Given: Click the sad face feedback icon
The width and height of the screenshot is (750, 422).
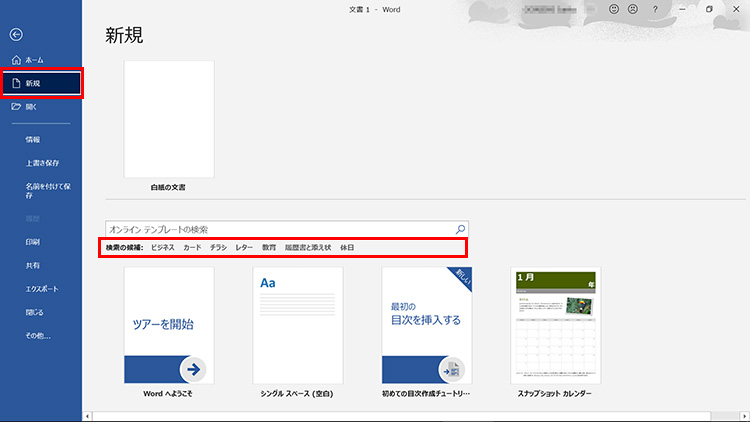Looking at the screenshot, I should (x=633, y=9).
